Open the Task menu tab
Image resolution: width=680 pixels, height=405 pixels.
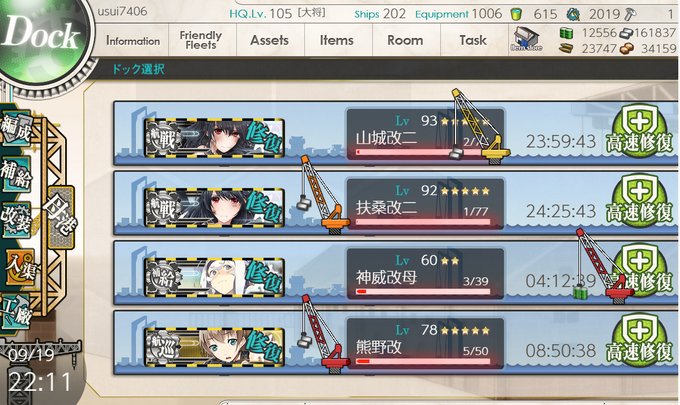tap(473, 40)
